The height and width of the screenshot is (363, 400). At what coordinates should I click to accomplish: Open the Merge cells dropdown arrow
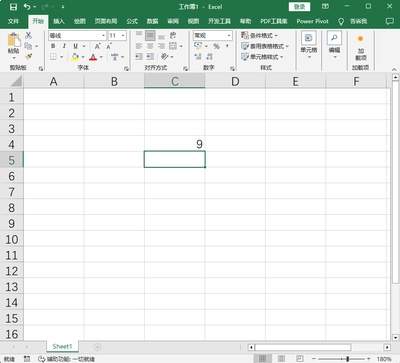[x=181, y=46]
